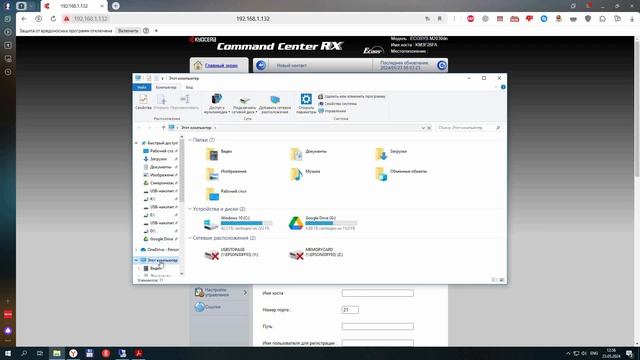Open the Документы folder in main pane
This screenshot has height=360, width=640.
coord(309,154)
